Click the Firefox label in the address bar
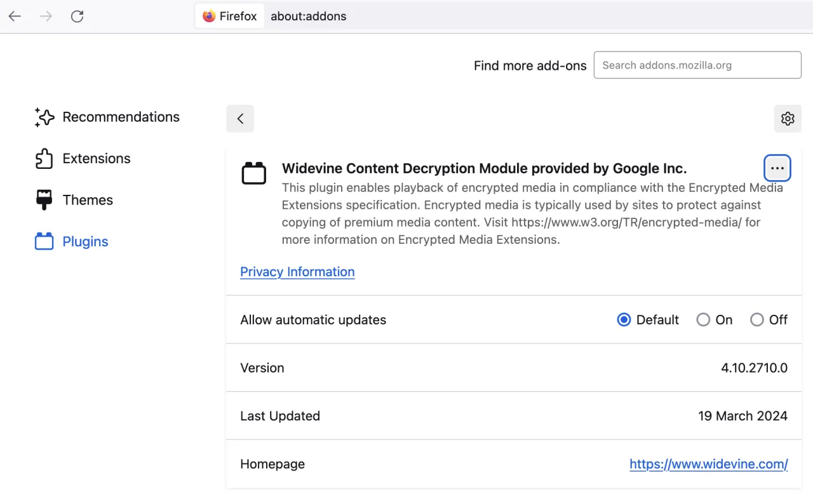Image resolution: width=813 pixels, height=504 pixels. point(236,16)
